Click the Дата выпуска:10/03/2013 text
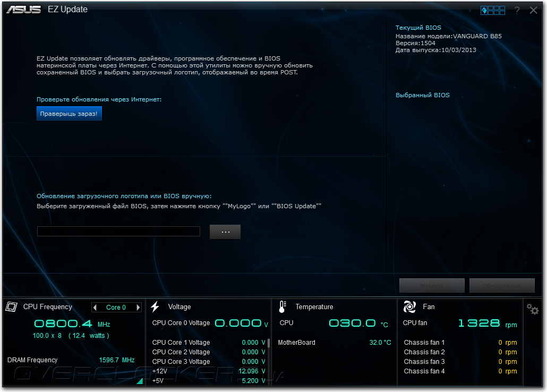547x392 pixels. coord(435,50)
